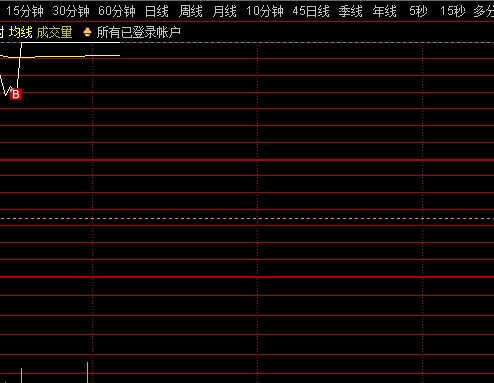Select the 60分钟 chart period
Viewport: 494px width, 383px height.
(117, 11)
